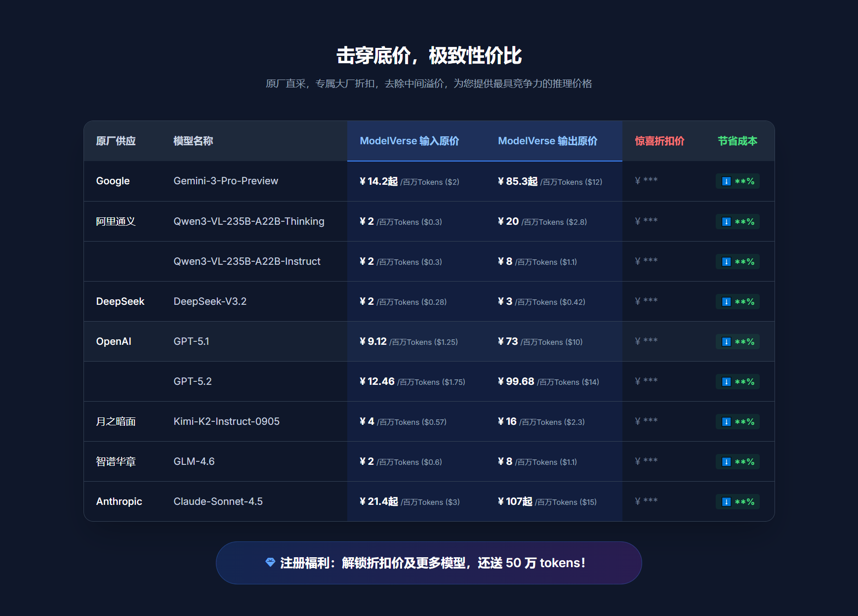Click the ¥85.3起 output price for Gemini
Screen dimensions: 858x616
(x=518, y=181)
